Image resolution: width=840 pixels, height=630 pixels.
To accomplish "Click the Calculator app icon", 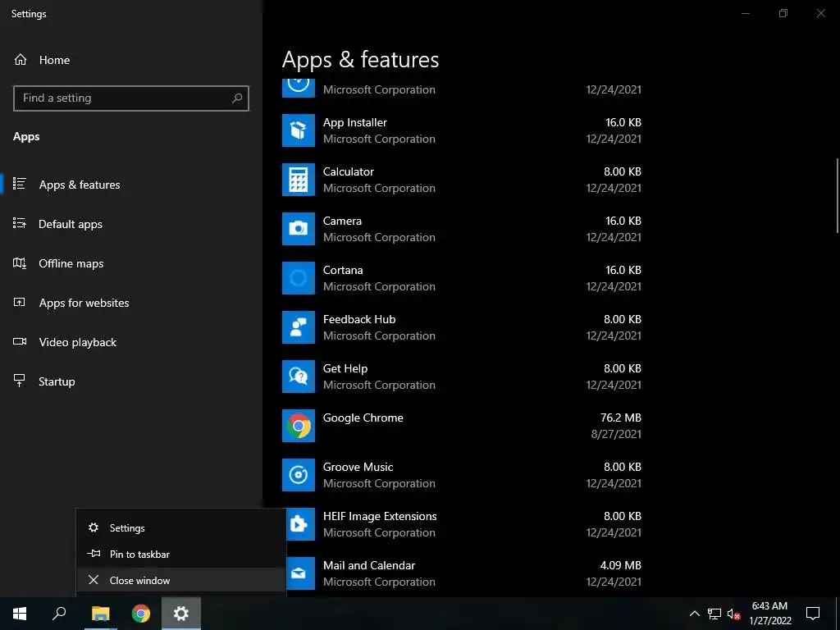I will point(299,180).
